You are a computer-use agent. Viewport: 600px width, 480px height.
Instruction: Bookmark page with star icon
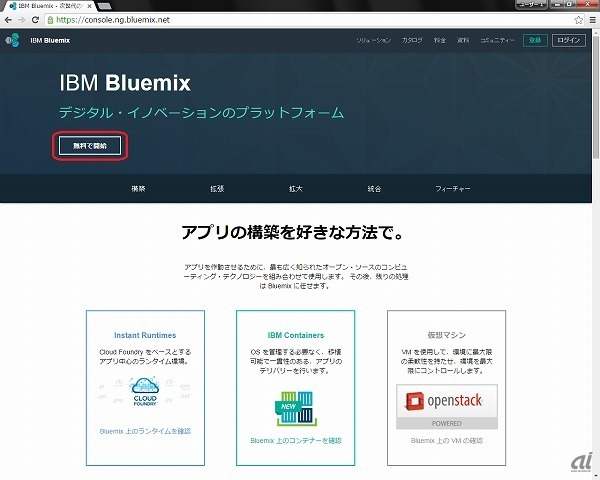(x=579, y=20)
